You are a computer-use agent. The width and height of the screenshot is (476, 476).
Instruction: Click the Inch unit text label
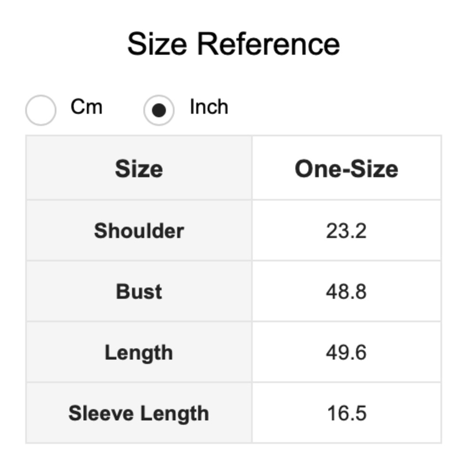pos(209,107)
